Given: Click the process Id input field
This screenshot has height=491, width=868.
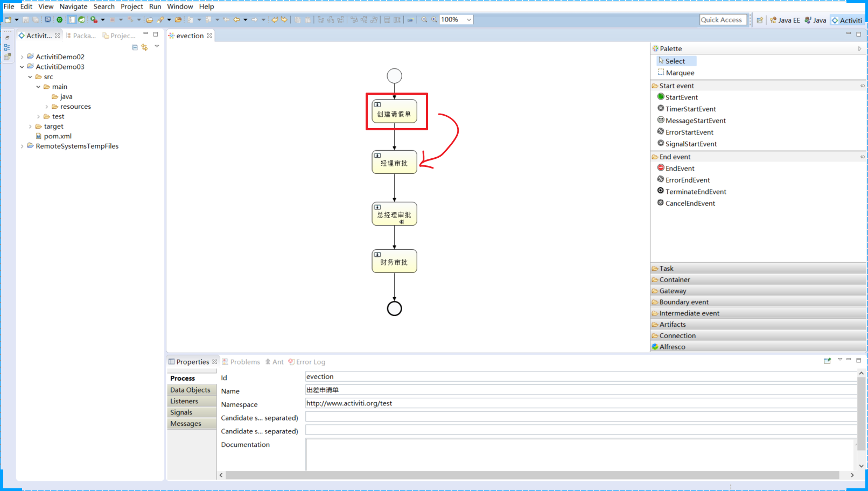Looking at the screenshot, I should [580, 376].
